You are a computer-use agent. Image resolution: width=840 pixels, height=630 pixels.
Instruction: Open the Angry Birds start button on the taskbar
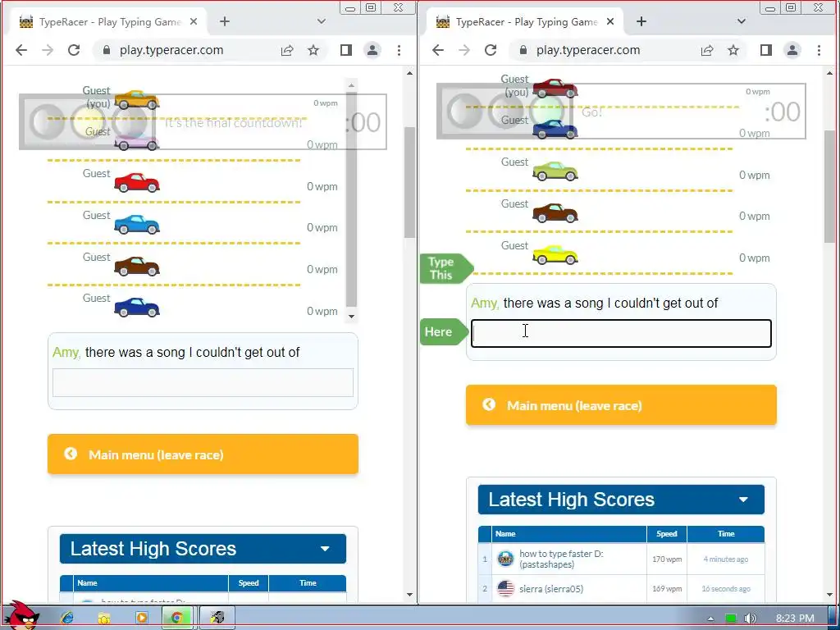click(21, 615)
